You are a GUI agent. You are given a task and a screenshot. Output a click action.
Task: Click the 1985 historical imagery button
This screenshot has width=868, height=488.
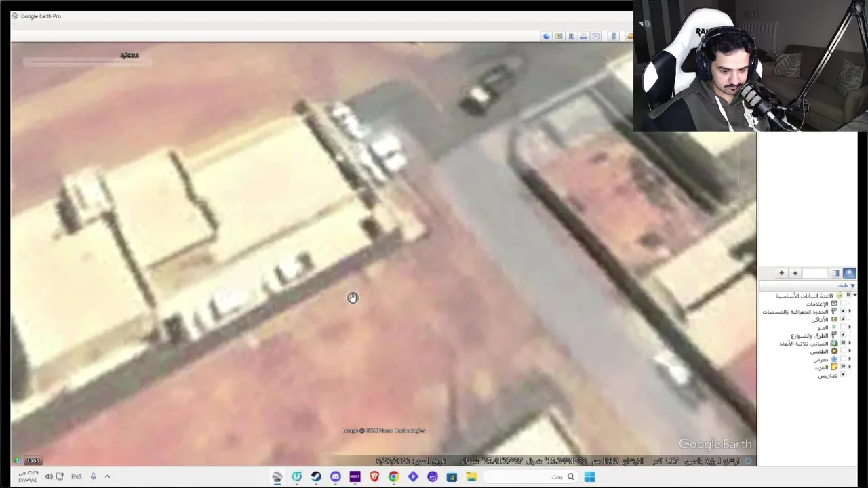(x=33, y=461)
